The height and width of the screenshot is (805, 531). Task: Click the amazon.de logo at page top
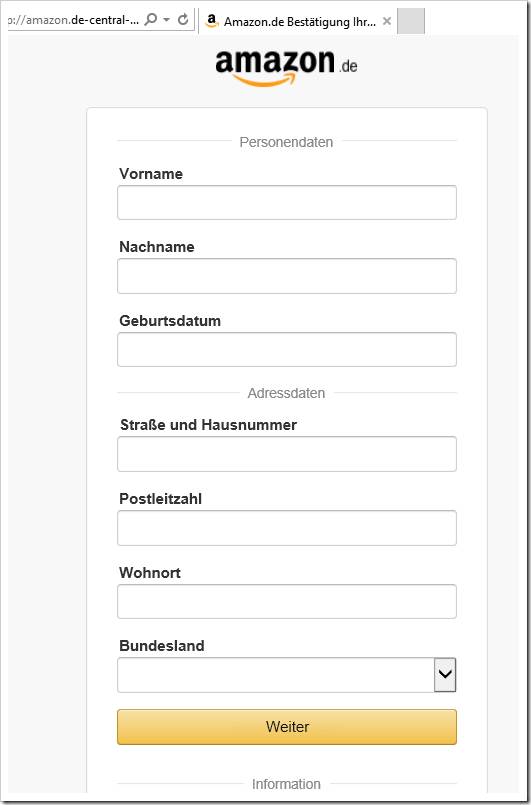point(286,68)
